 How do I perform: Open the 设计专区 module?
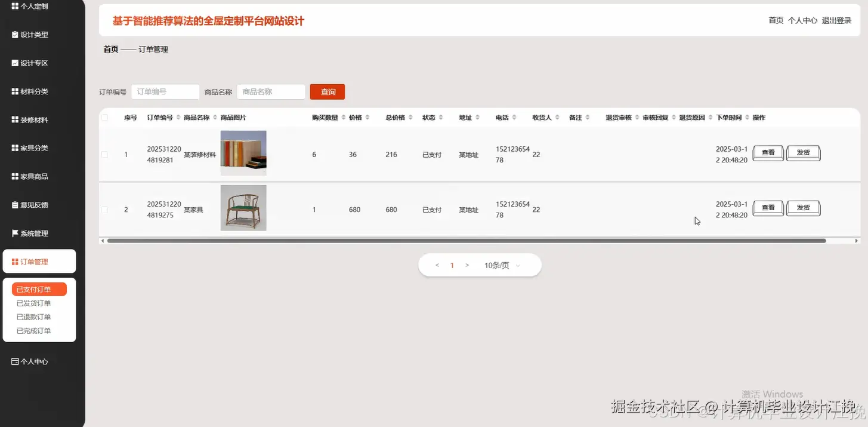(x=30, y=63)
